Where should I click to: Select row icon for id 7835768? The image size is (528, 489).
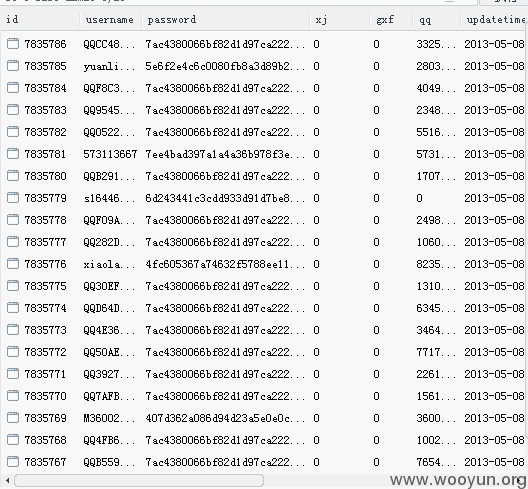pyautogui.click(x=13, y=440)
